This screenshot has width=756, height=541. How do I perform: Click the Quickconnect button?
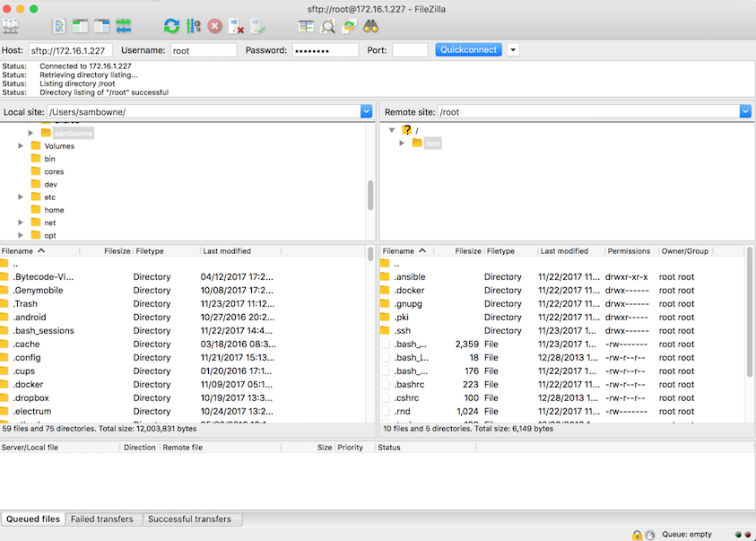tap(468, 49)
